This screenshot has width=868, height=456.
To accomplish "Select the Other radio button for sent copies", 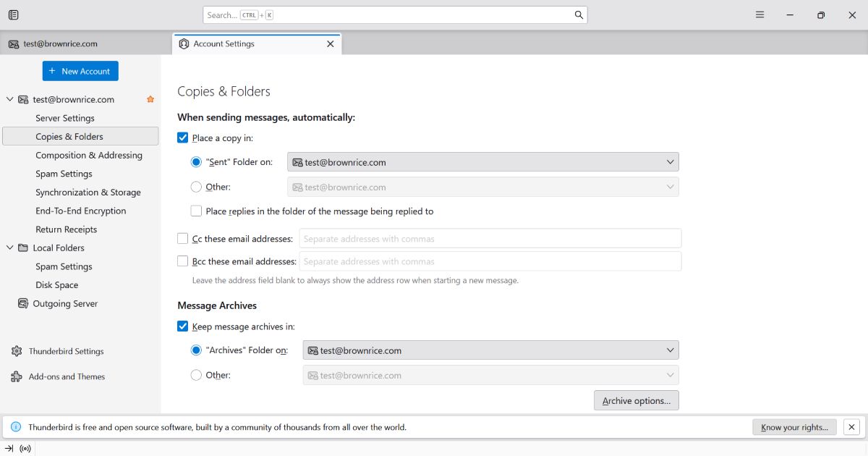I will tap(196, 187).
